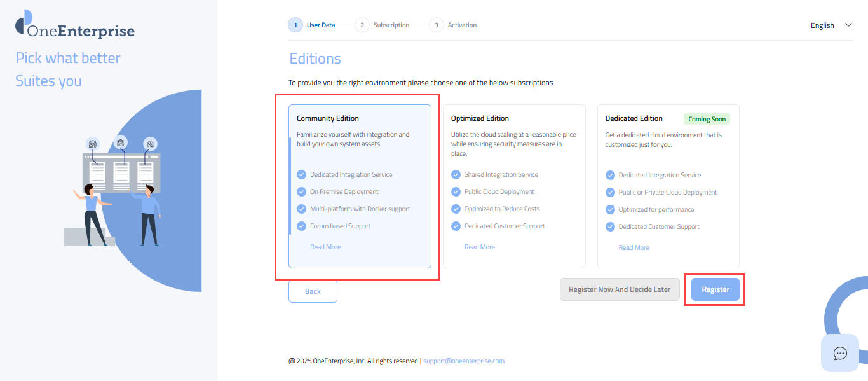
Task: Open the English language dropdown
Action: click(x=831, y=25)
